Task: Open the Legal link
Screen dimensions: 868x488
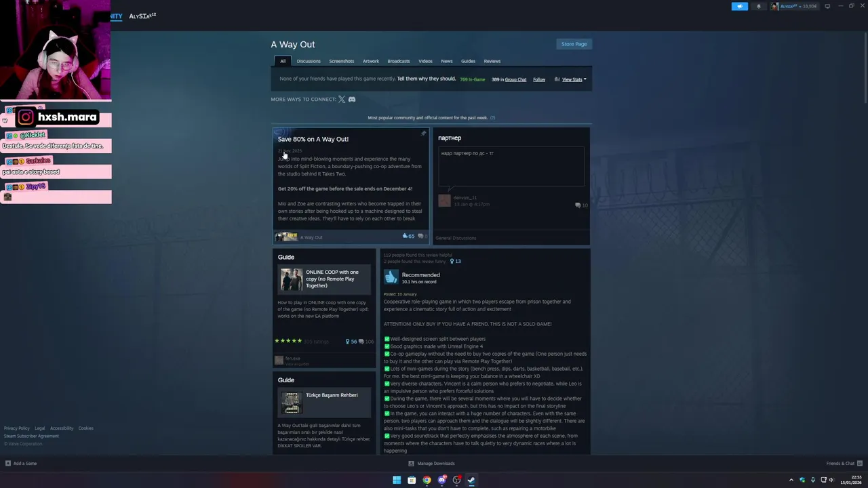Action: click(40, 428)
